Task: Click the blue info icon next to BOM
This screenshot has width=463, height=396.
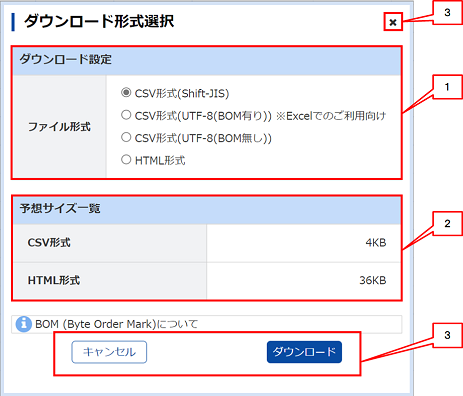Action: tap(24, 324)
